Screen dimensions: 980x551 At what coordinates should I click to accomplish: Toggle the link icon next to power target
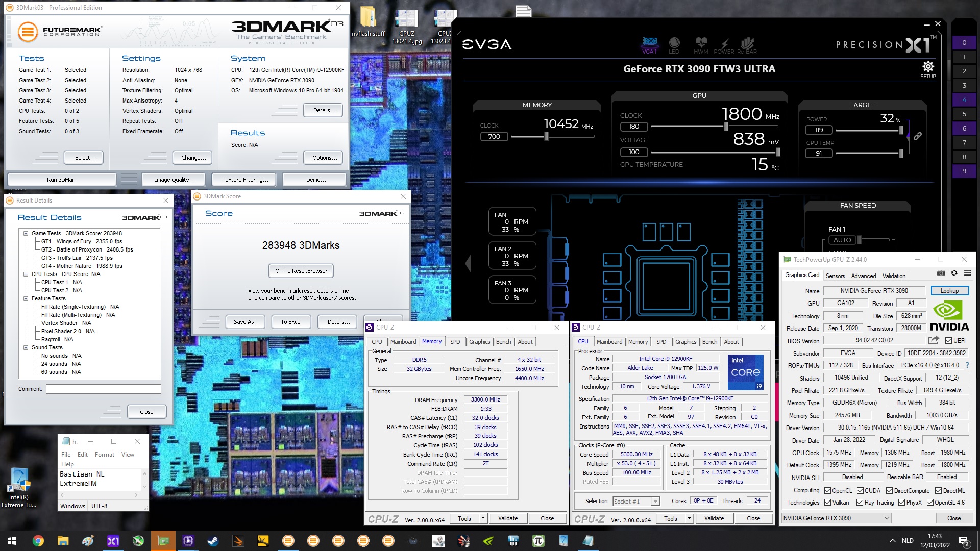[918, 136]
